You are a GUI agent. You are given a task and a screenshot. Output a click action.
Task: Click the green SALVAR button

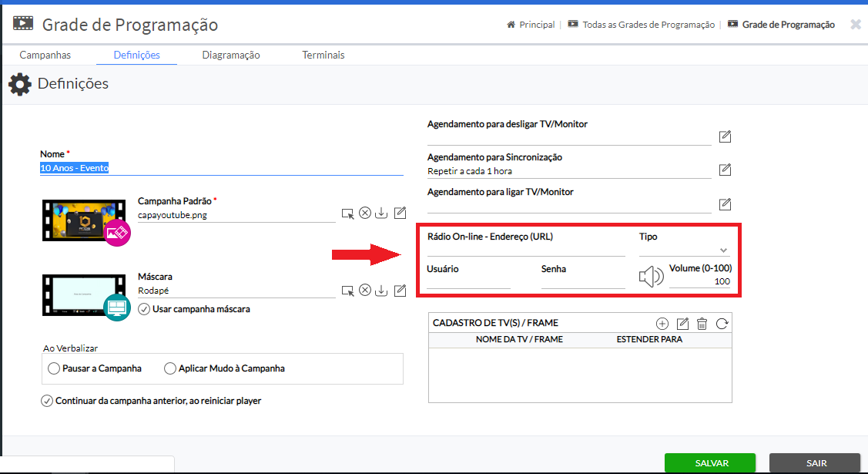712,463
